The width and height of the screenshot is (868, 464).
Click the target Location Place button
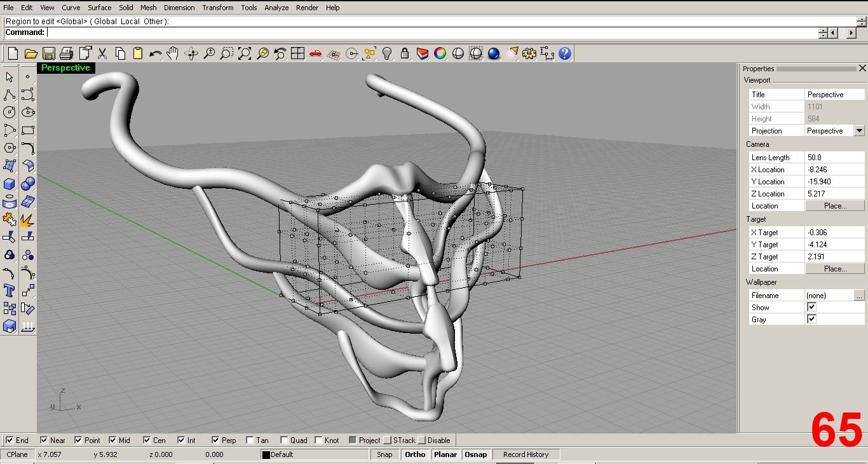coord(835,269)
